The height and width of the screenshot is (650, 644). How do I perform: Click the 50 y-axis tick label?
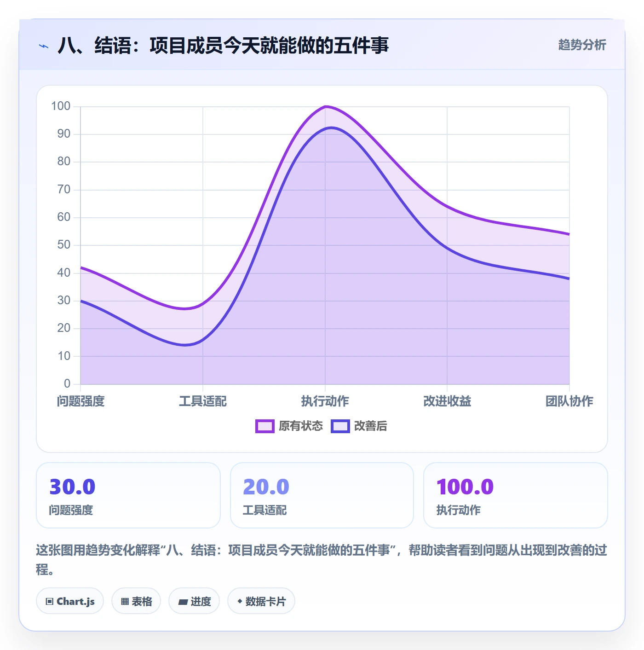64,245
